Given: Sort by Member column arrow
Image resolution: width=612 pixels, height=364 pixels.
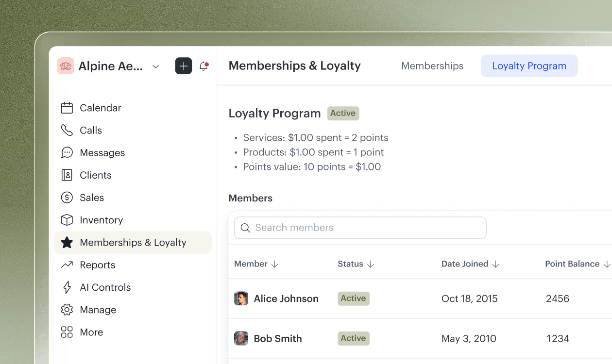Looking at the screenshot, I should (274, 264).
